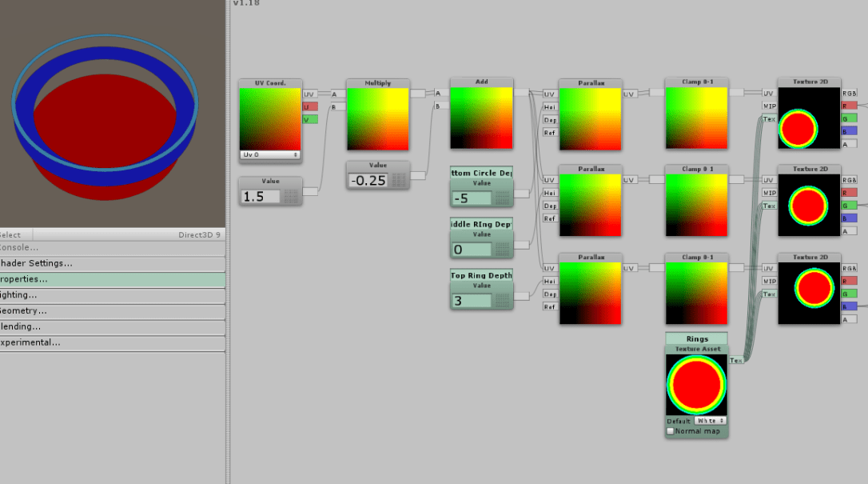The height and width of the screenshot is (484, 868).
Task: Expand the Shader Settings section
Action: click(x=112, y=263)
